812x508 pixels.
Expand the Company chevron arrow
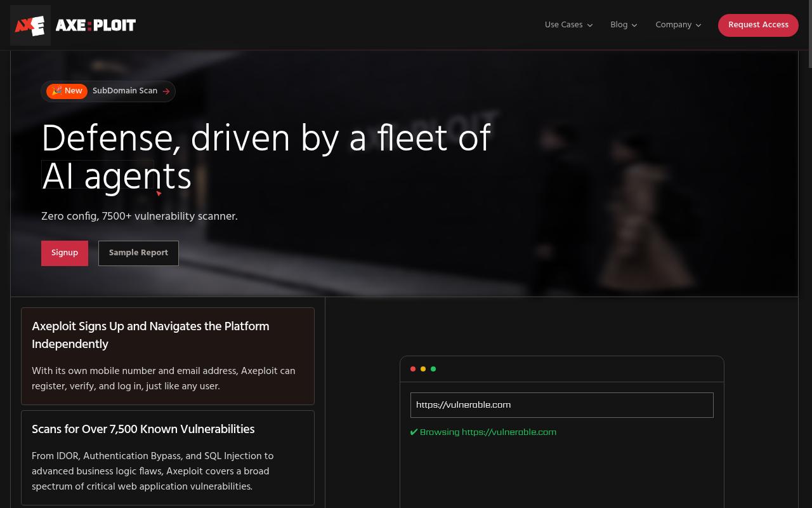pyautogui.click(x=698, y=25)
